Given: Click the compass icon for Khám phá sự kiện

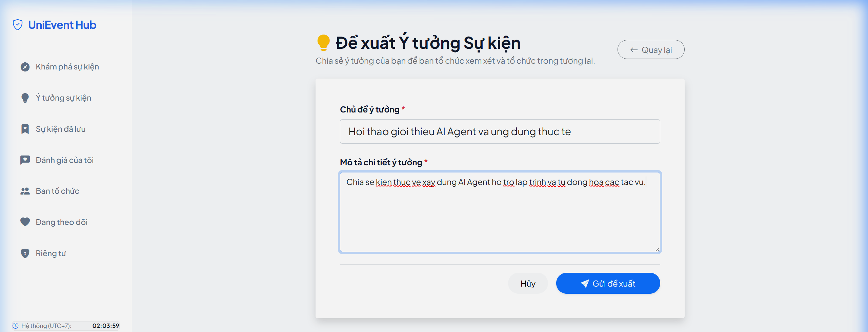Looking at the screenshot, I should click(x=25, y=67).
